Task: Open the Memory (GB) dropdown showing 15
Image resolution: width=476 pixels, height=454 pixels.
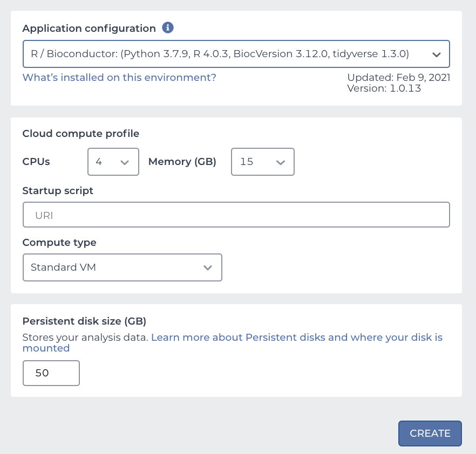Action: pos(263,162)
